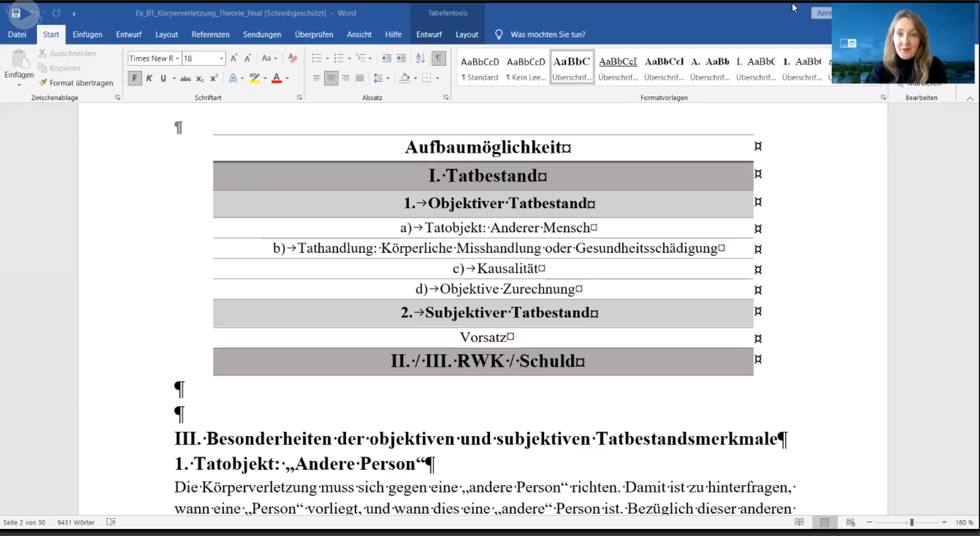Align text left icon
This screenshot has width=980, height=536.
[x=317, y=78]
